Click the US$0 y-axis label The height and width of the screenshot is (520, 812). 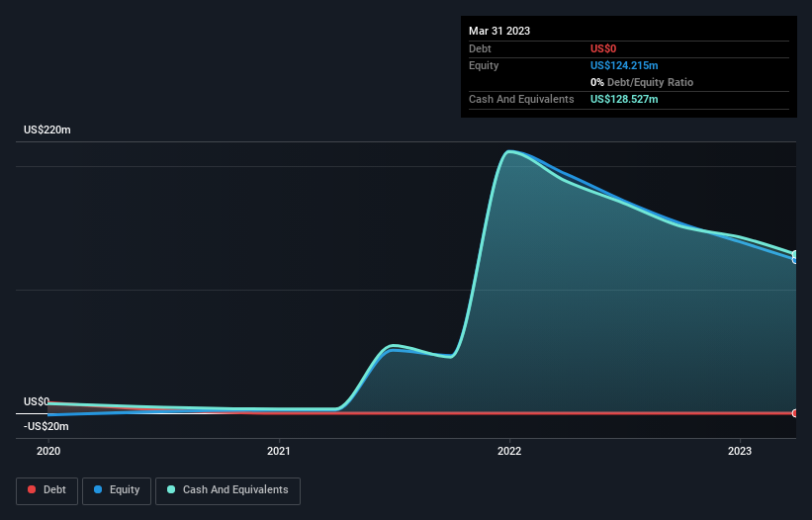37,401
